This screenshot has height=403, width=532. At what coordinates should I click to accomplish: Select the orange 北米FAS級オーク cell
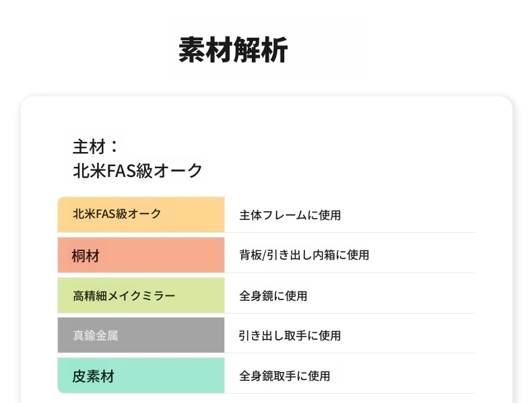coord(141,214)
